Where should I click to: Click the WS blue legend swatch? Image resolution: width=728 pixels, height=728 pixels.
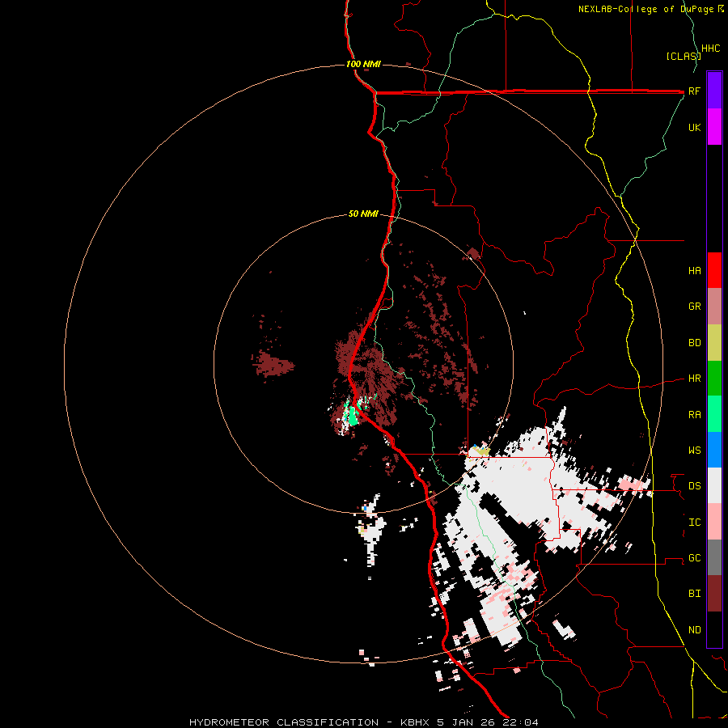point(714,450)
